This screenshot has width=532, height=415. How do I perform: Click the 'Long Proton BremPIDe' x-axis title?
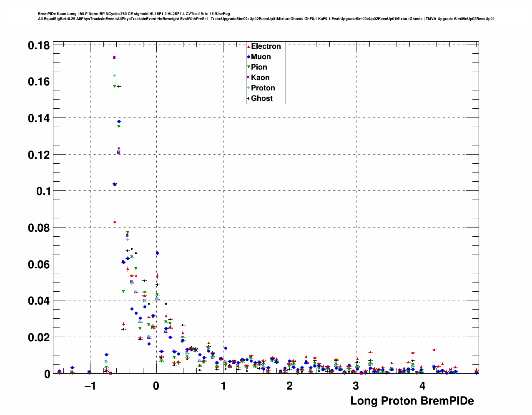412,401
